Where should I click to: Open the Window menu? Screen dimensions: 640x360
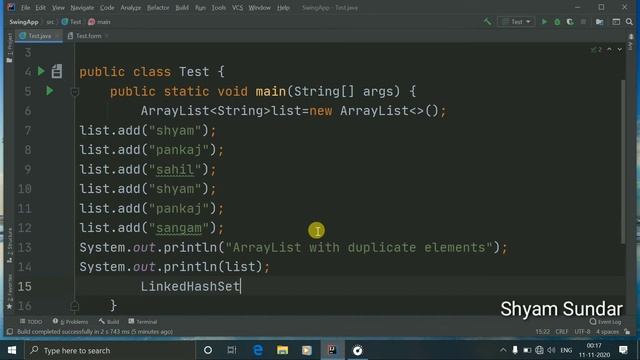[260, 7]
